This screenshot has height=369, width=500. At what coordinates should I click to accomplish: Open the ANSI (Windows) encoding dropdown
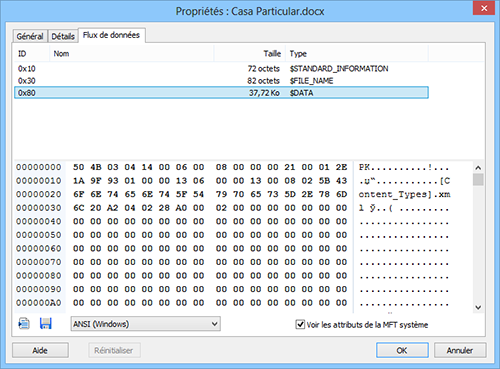pos(145,324)
